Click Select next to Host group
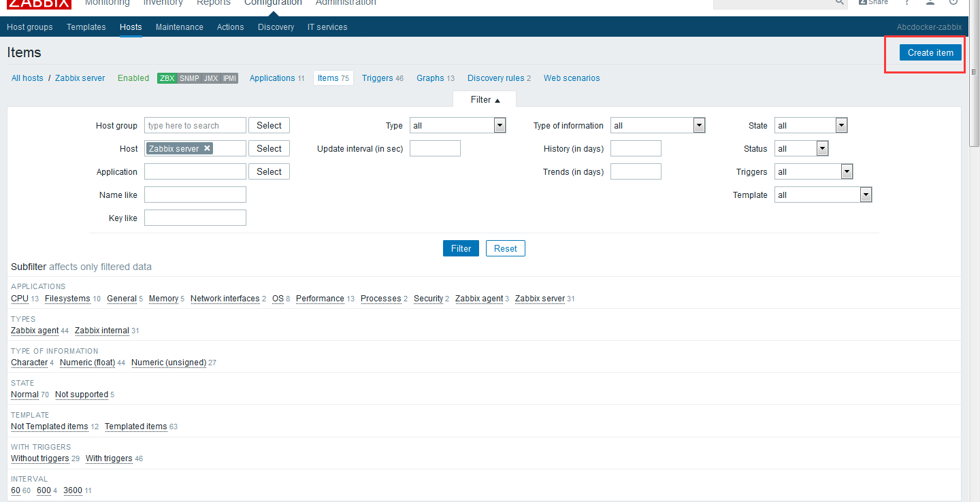Viewport: 980px width, 502px height. point(269,125)
